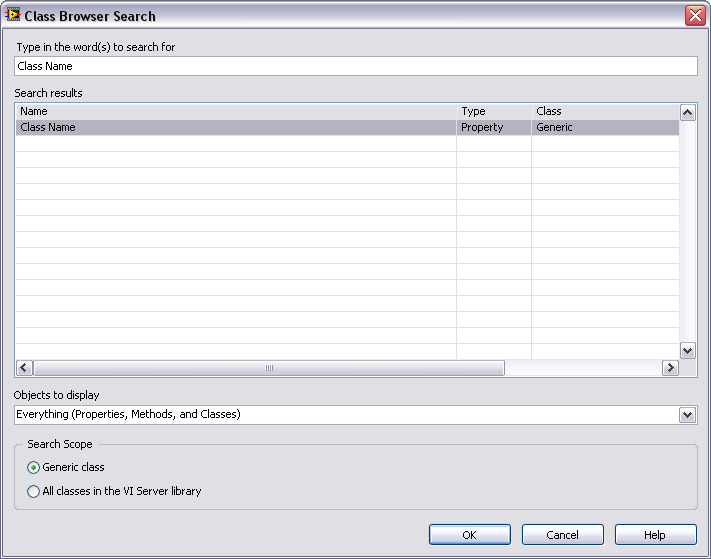Select the Generic class radio button
This screenshot has height=559, width=711.
pos(33,467)
